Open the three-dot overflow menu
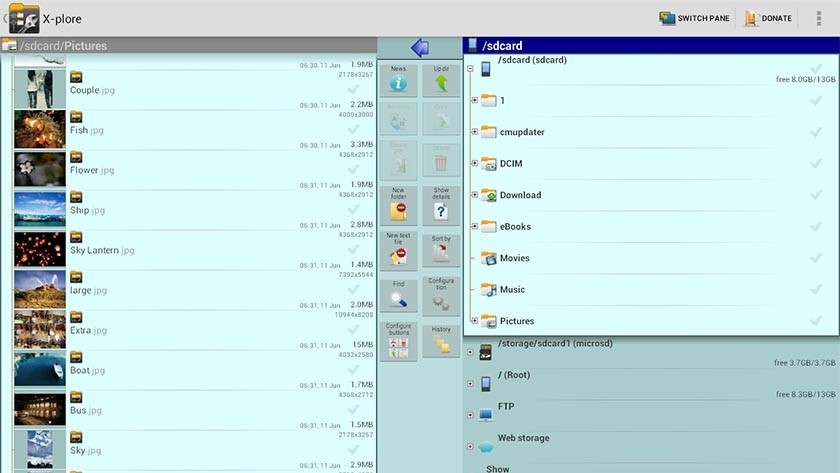840x473 pixels. click(819, 18)
